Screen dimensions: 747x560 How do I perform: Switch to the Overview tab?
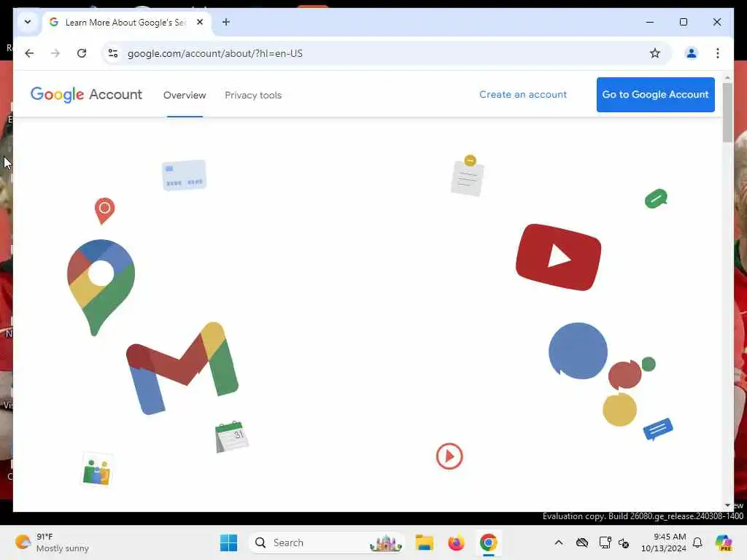(185, 96)
